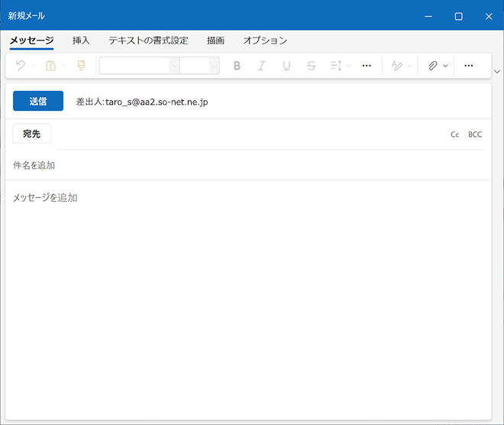Click the line spacing icon
This screenshot has height=425, width=504.
[336, 66]
